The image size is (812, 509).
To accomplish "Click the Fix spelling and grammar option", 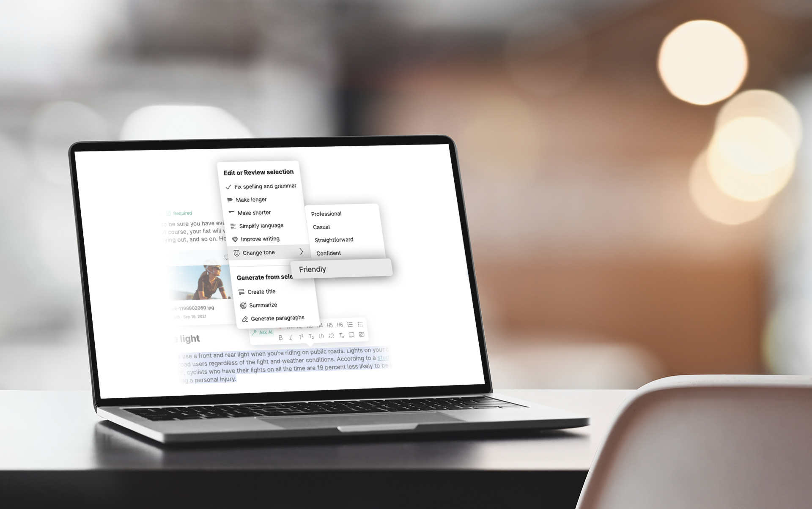I will [265, 186].
